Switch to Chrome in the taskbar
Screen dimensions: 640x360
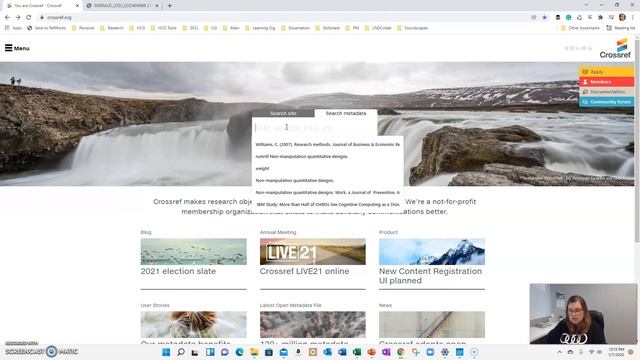coord(401,352)
